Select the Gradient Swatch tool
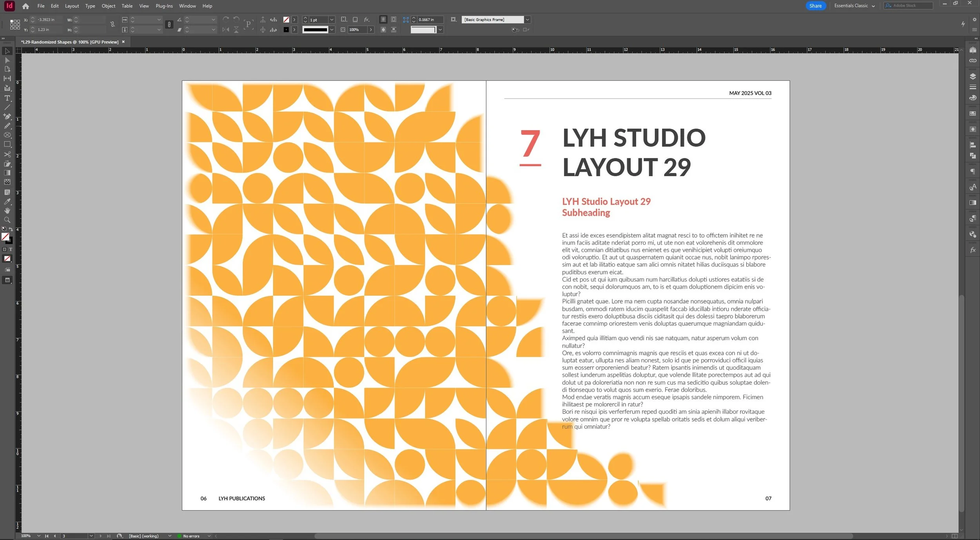The width and height of the screenshot is (980, 540). 7,173
